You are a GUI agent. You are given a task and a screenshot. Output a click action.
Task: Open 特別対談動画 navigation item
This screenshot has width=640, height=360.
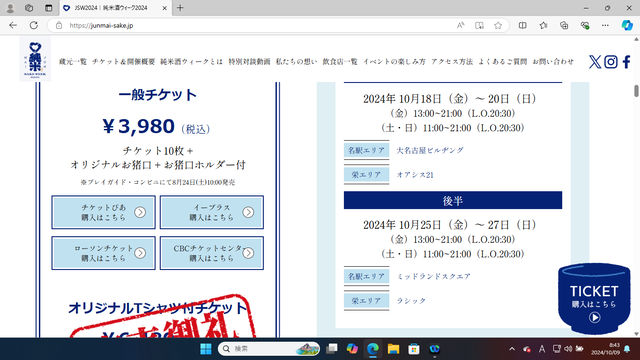(x=249, y=62)
